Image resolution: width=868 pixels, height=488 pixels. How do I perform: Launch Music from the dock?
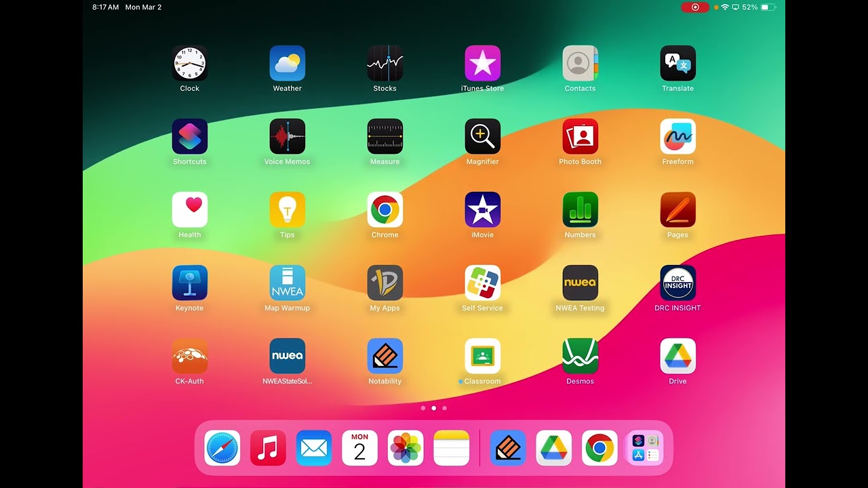(x=268, y=448)
